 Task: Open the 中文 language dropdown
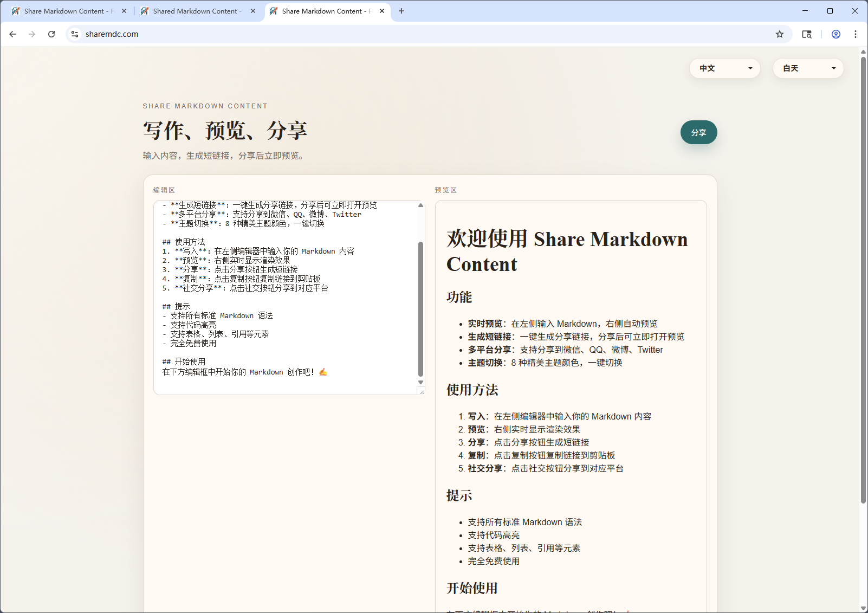coord(724,68)
